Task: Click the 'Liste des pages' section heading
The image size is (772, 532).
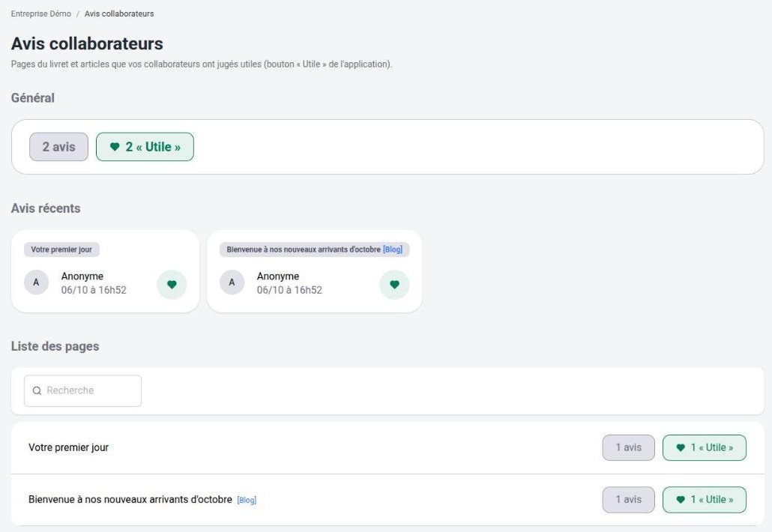Action: (x=55, y=346)
